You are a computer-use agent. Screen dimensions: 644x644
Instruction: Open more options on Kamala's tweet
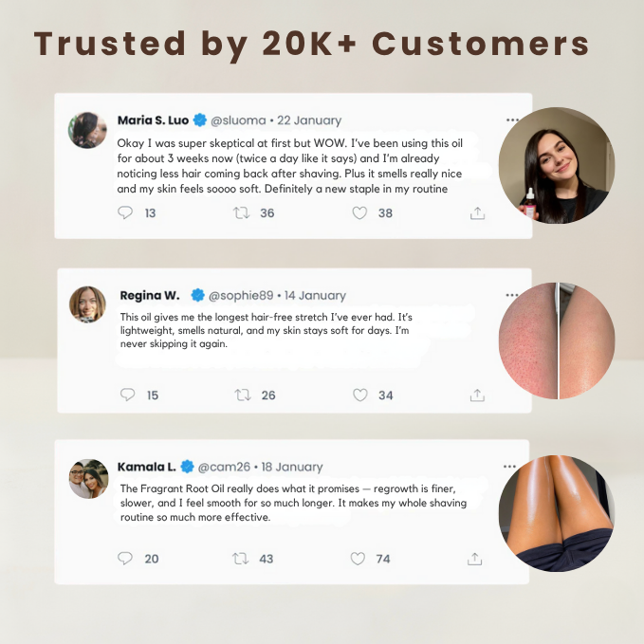tap(509, 466)
